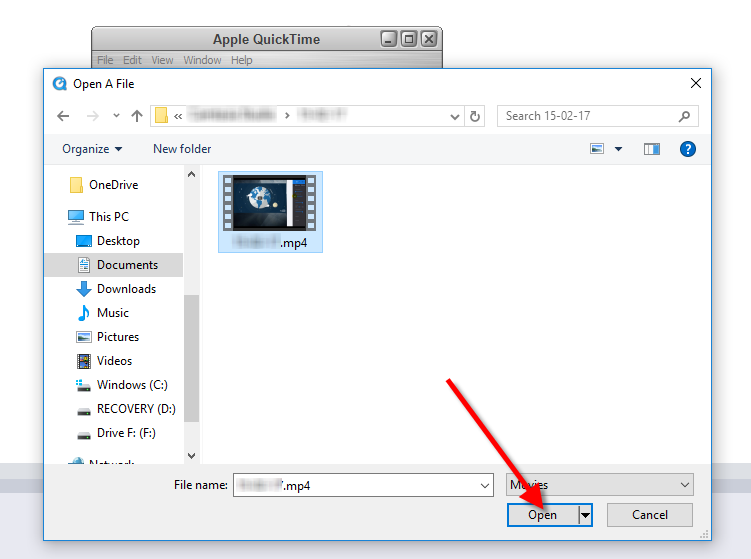This screenshot has height=559, width=751.
Task: Click the New folder button
Action: pos(182,149)
